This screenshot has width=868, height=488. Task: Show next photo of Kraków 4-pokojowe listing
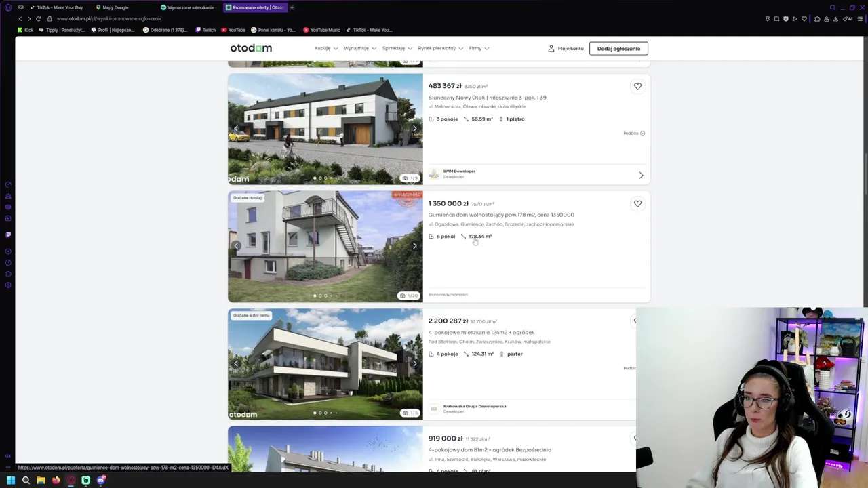pos(414,363)
